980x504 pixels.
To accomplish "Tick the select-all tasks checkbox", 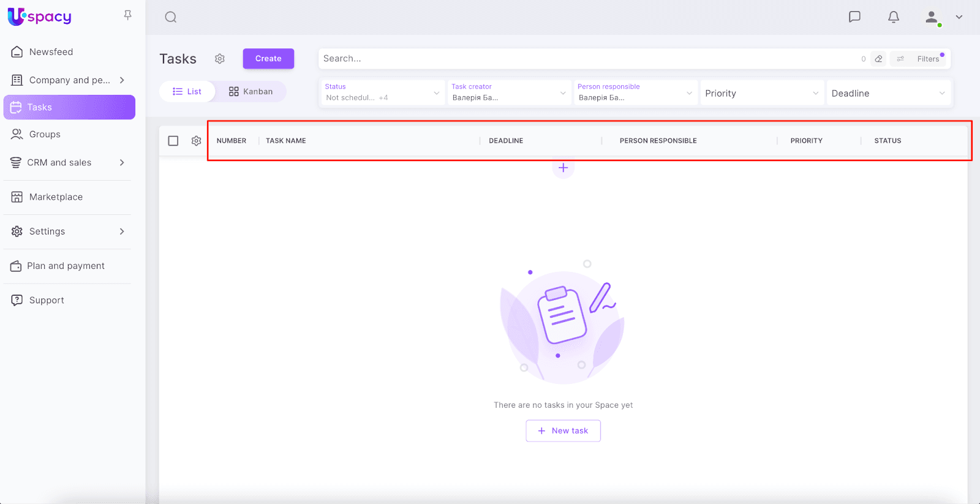I will pyautogui.click(x=173, y=141).
